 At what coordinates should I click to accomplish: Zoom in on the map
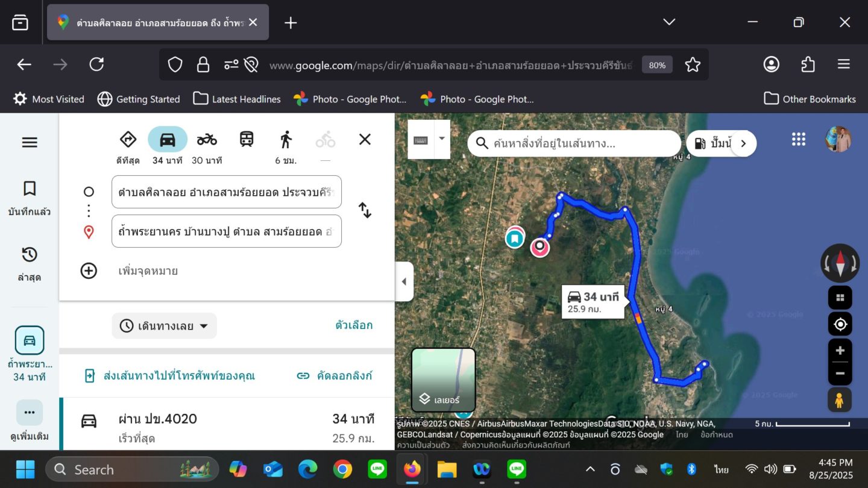tap(840, 351)
